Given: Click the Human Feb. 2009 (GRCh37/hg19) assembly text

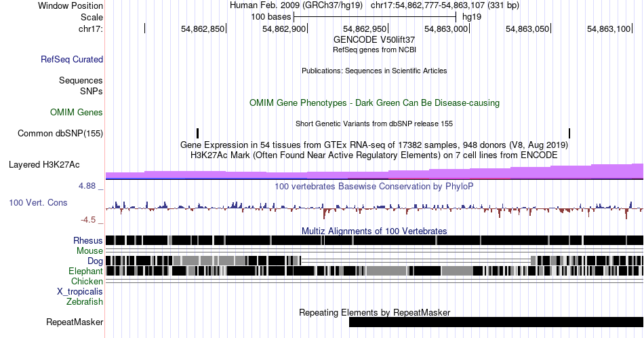Looking at the screenshot, I should click(296, 5).
